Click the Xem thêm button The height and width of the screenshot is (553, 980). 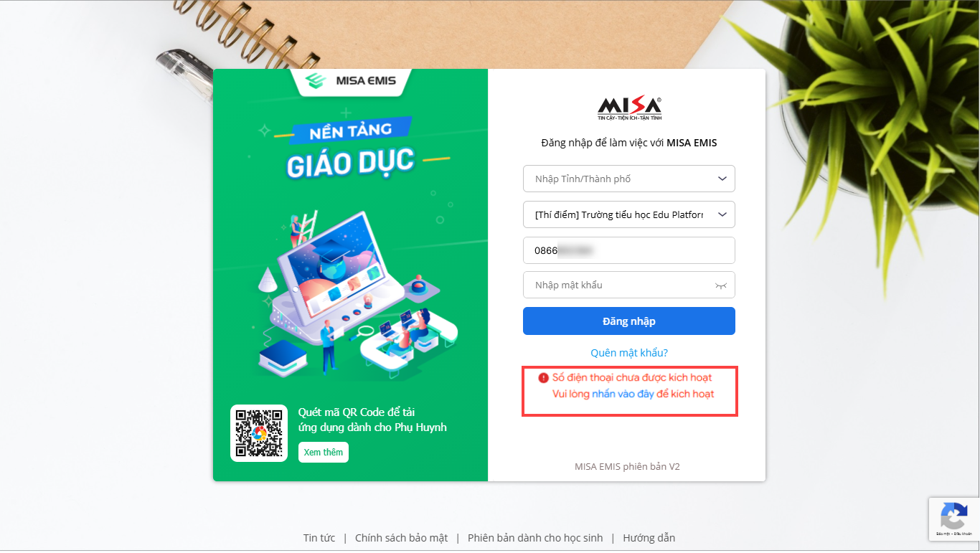pyautogui.click(x=324, y=452)
